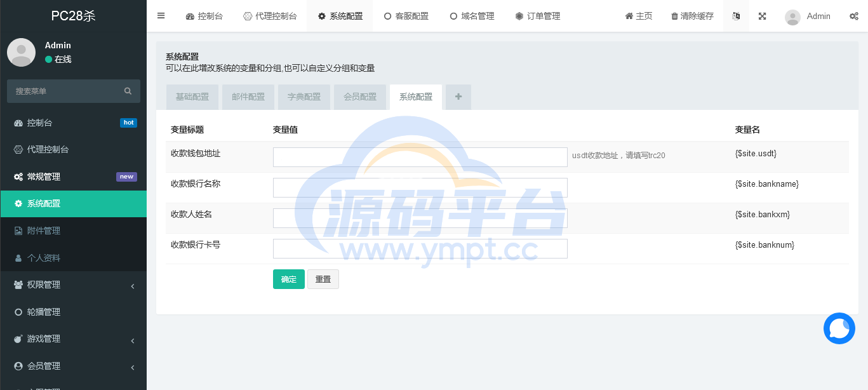
Task: Open the 控制台 tab in the top bar
Action: (204, 16)
